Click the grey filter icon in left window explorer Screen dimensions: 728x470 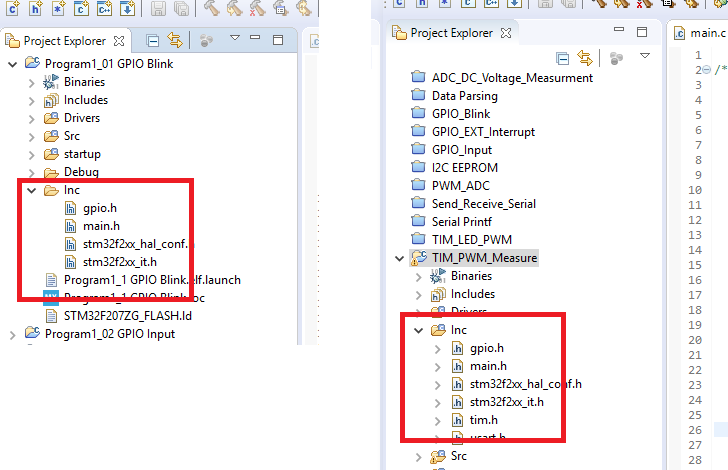pyautogui.click(x=206, y=41)
